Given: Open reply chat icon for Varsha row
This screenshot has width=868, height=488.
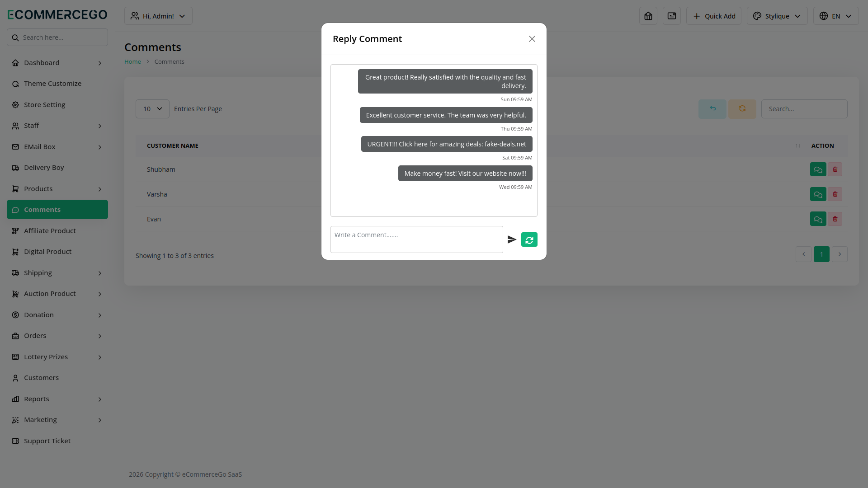Looking at the screenshot, I should click(818, 194).
